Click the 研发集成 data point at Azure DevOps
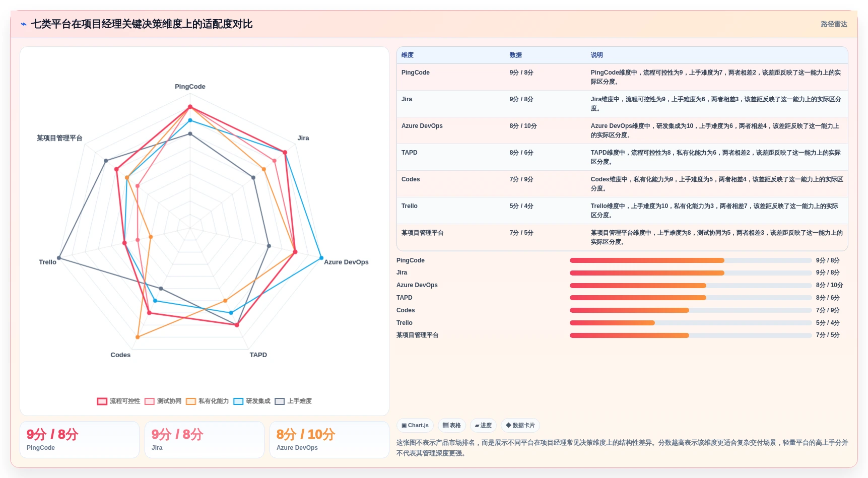This screenshot has width=868, height=478. pyautogui.click(x=321, y=258)
